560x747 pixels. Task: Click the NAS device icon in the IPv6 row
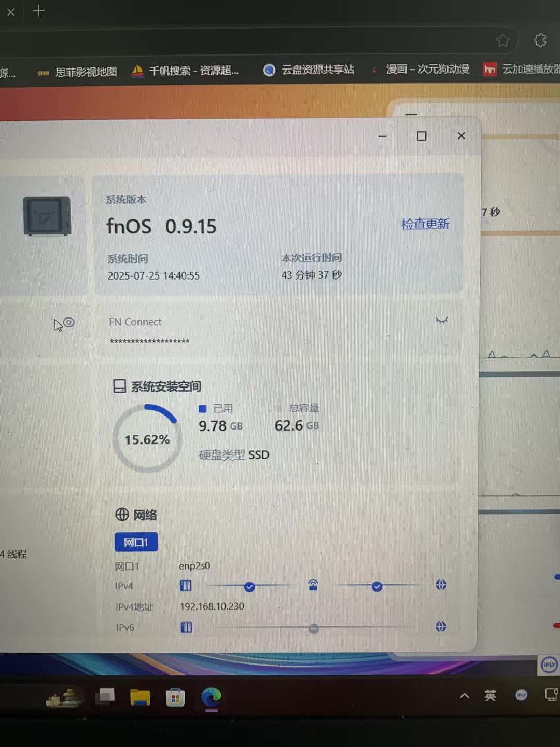[x=186, y=628]
